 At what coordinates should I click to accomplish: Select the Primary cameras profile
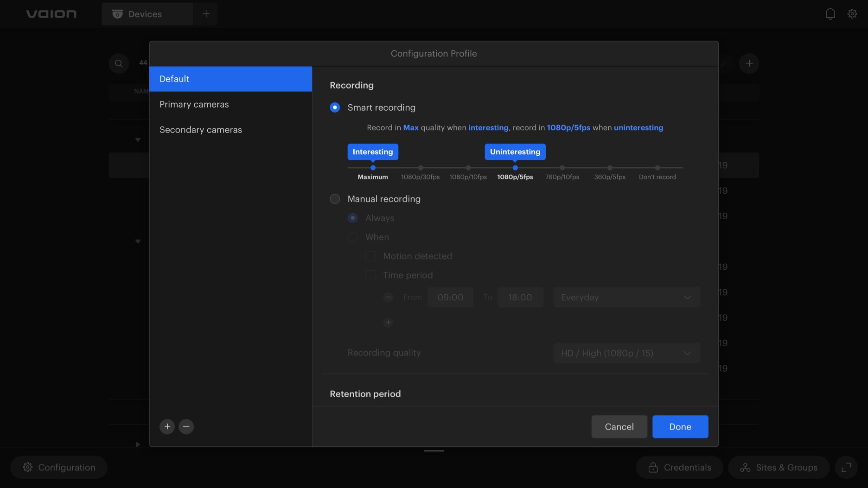pos(231,104)
